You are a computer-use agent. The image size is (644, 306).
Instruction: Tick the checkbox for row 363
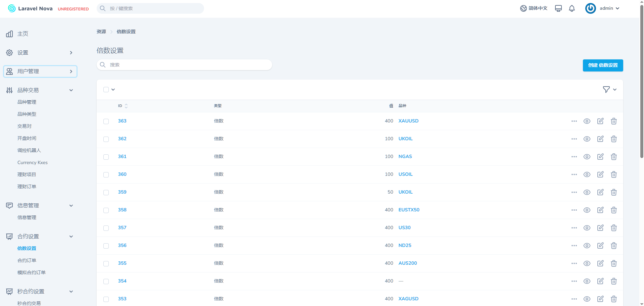pyautogui.click(x=106, y=121)
